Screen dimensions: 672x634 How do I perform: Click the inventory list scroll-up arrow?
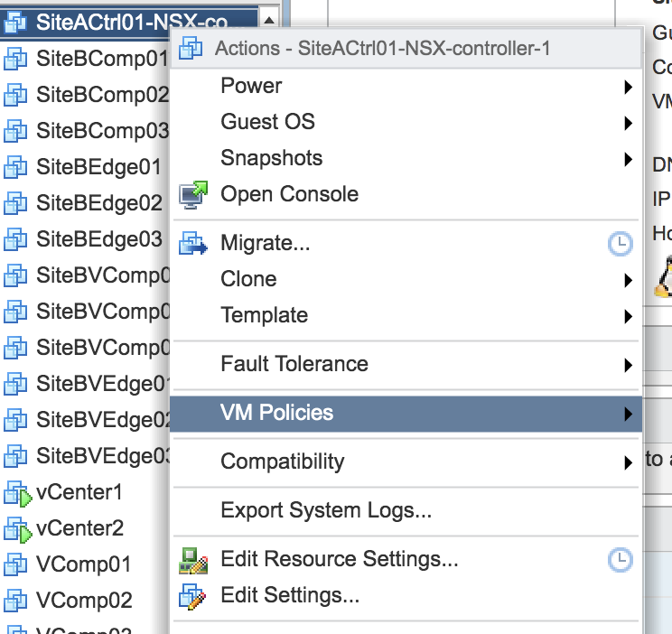pos(269,20)
